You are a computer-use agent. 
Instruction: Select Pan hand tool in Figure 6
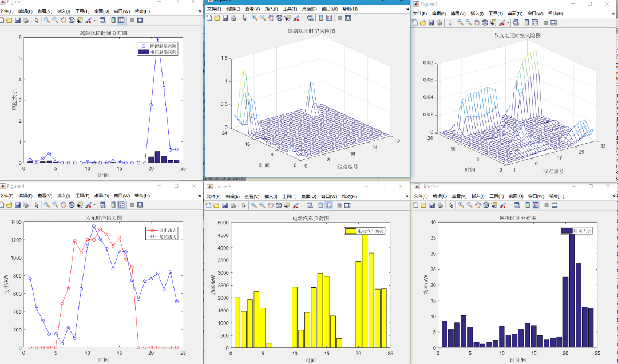tap(478, 205)
